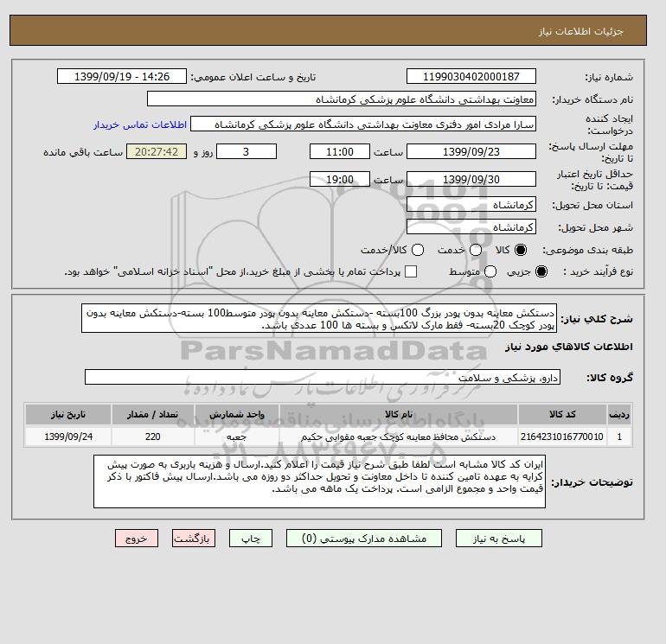Screen dimensions: 666x644
Task: Click the general need description text box
Action: point(319,318)
